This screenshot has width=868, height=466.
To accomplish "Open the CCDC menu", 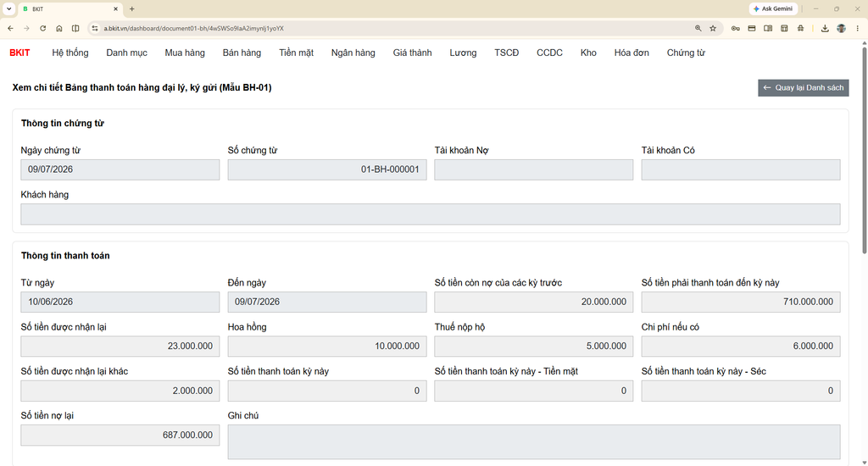I will pyautogui.click(x=549, y=53).
